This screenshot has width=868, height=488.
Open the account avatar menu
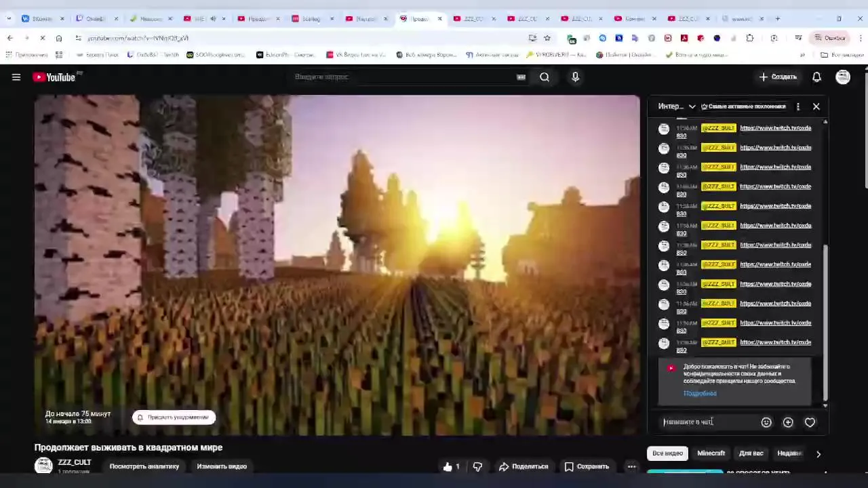[843, 77]
